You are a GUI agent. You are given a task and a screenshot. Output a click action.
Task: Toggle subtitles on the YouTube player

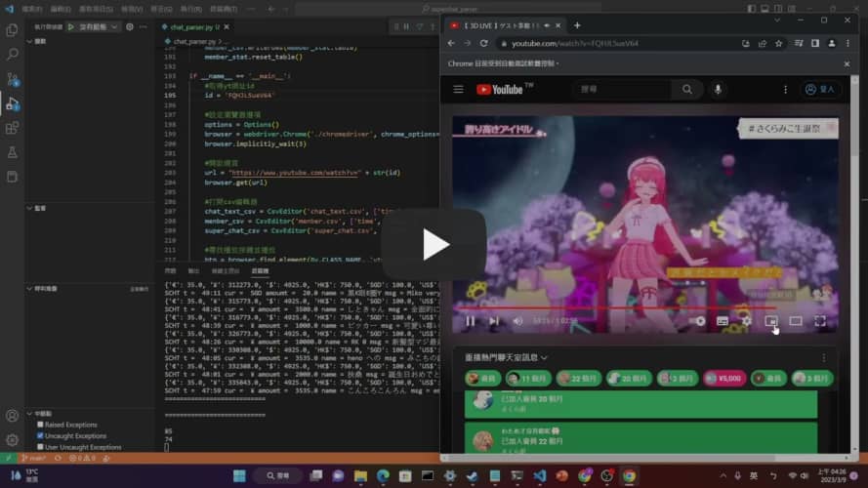click(x=723, y=321)
